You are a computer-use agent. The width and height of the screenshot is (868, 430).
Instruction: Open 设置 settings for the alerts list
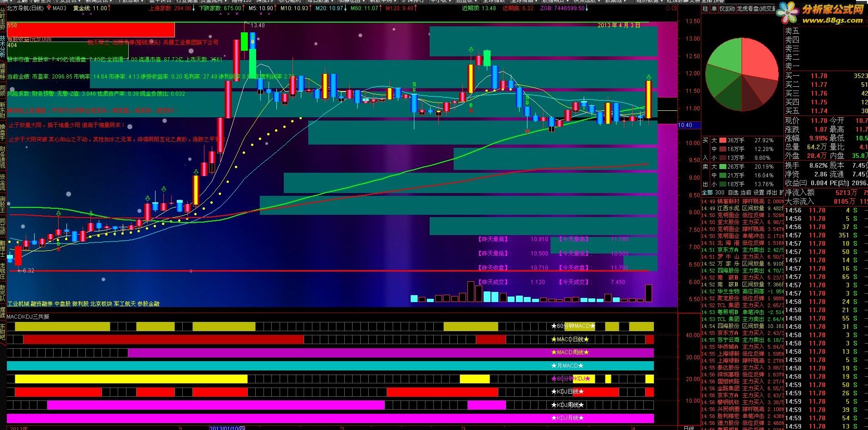click(x=759, y=193)
